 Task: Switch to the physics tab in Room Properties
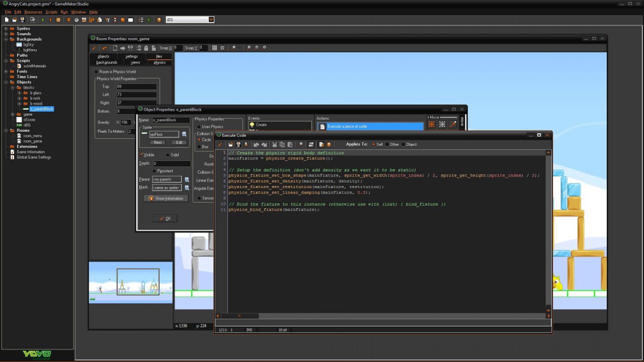pyautogui.click(x=159, y=62)
